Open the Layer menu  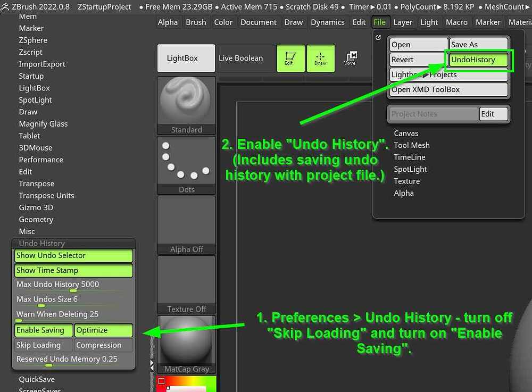[x=403, y=22]
